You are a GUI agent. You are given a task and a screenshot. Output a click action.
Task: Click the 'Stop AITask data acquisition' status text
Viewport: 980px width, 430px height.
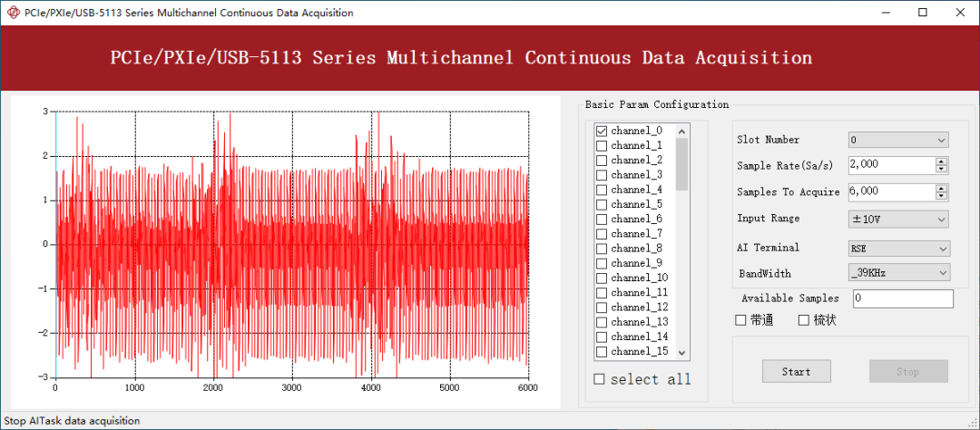[x=73, y=421]
